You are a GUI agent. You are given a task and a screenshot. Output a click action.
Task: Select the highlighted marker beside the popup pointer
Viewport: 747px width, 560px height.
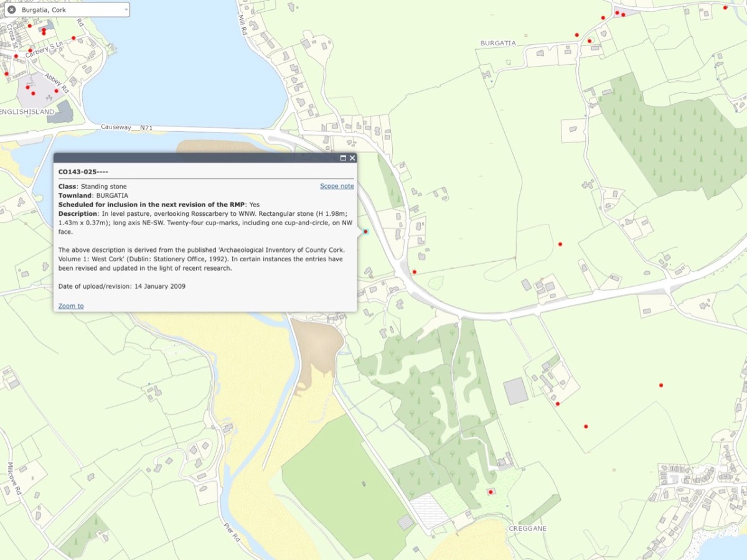pos(366,231)
